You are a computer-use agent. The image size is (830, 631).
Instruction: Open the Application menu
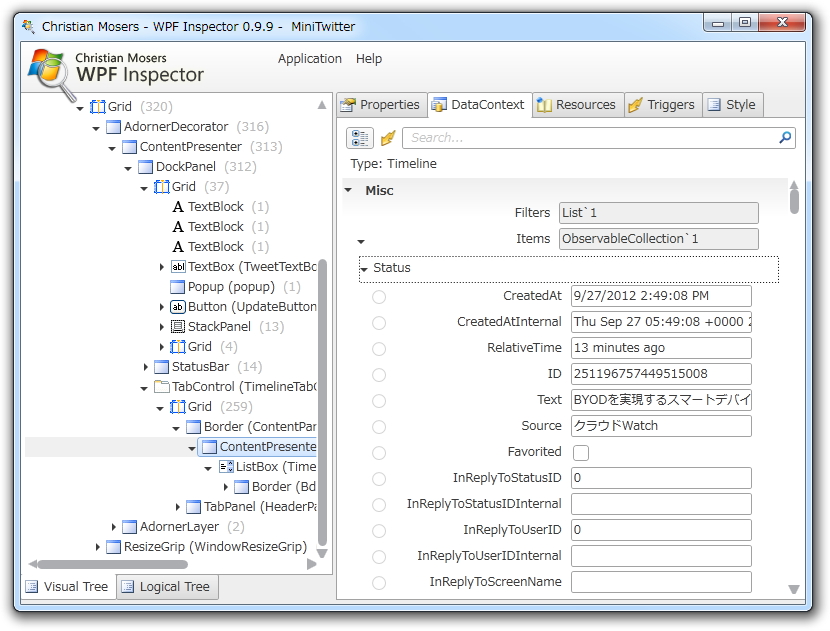(x=310, y=59)
